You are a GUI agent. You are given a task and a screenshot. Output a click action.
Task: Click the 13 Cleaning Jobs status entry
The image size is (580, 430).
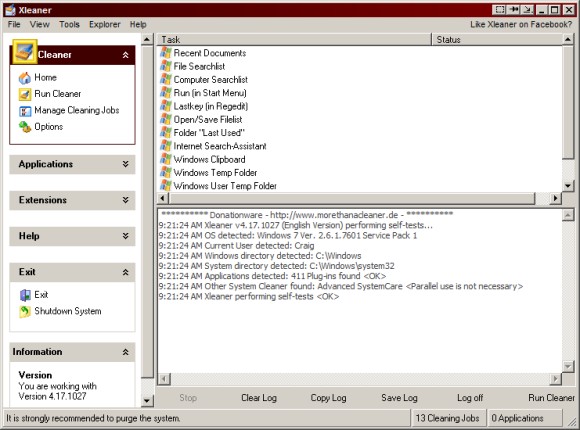point(448,418)
